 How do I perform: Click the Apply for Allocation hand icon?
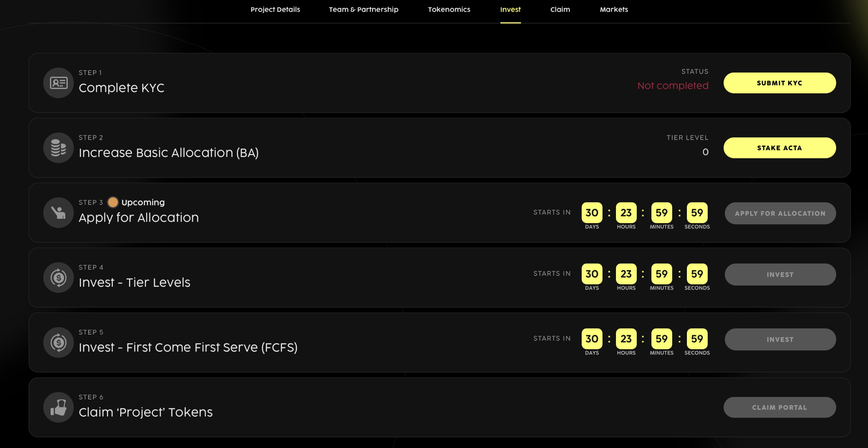58,213
